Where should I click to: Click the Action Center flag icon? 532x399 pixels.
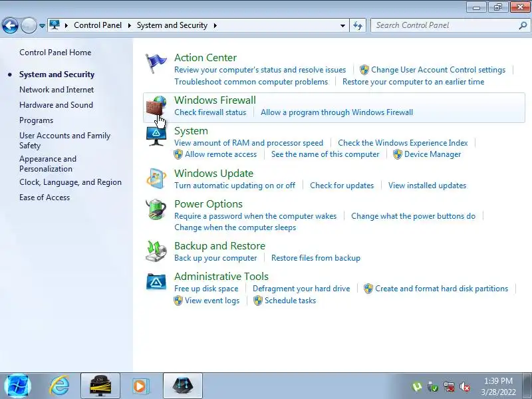(156, 63)
